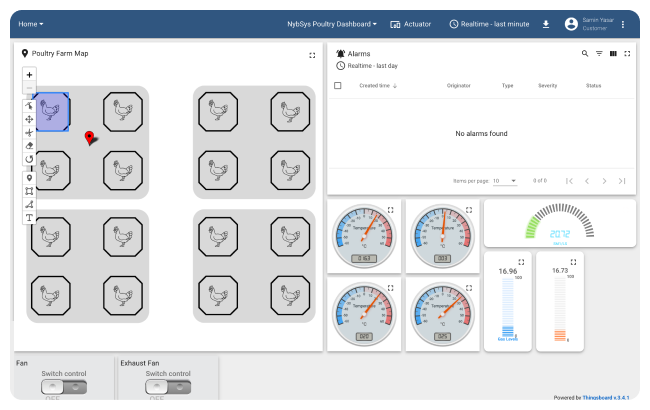650x410 pixels.
Task: Sort by Type column header
Action: pos(507,85)
